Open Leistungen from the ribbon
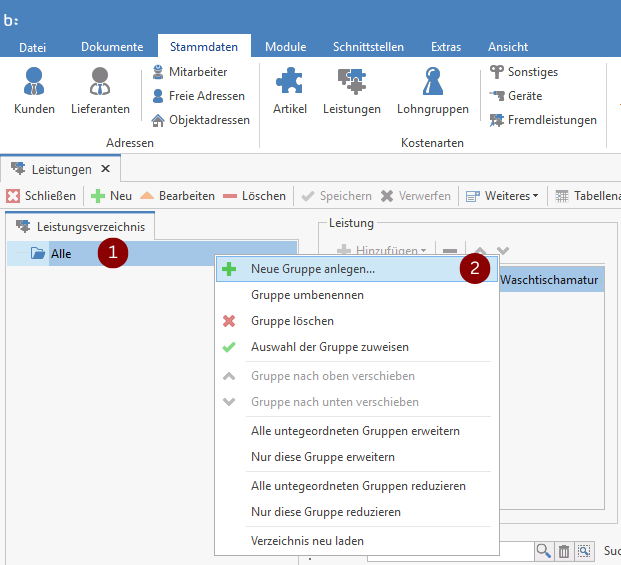 [351, 89]
